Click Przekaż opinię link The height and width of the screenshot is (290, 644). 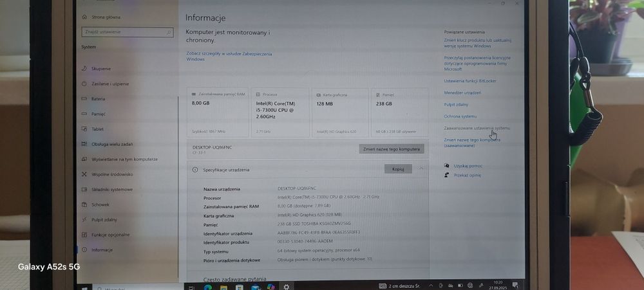(467, 175)
